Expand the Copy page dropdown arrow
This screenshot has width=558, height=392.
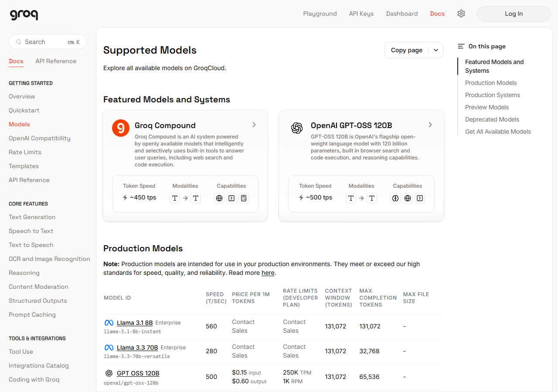tap(436, 50)
